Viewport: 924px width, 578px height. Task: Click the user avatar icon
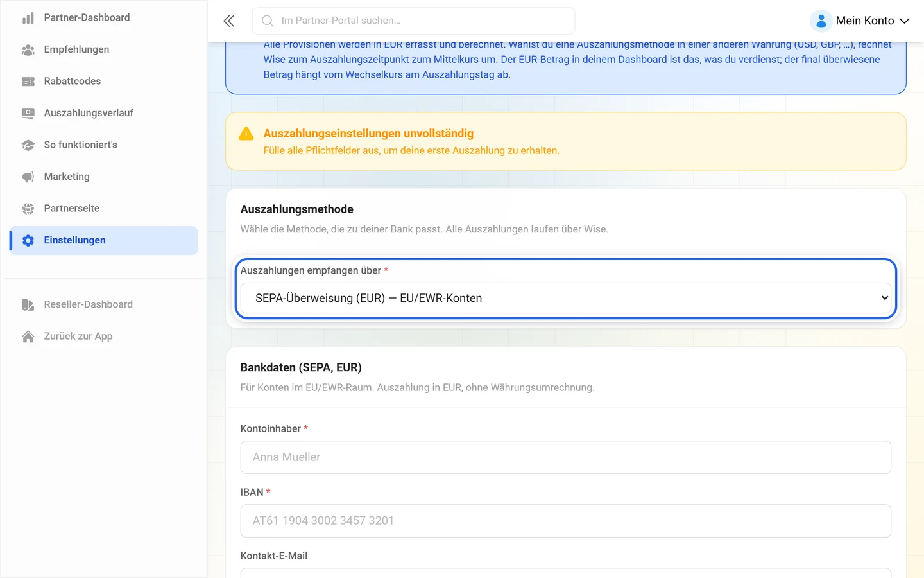[821, 21]
